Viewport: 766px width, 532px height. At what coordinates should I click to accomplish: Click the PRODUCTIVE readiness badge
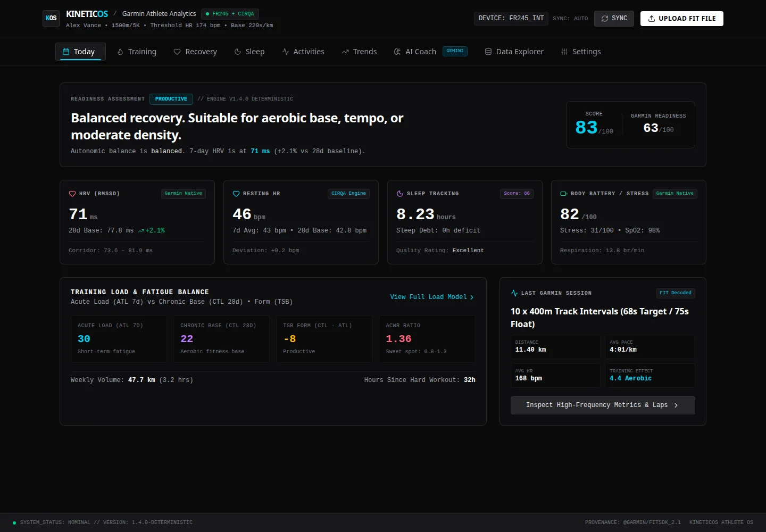pyautogui.click(x=171, y=99)
